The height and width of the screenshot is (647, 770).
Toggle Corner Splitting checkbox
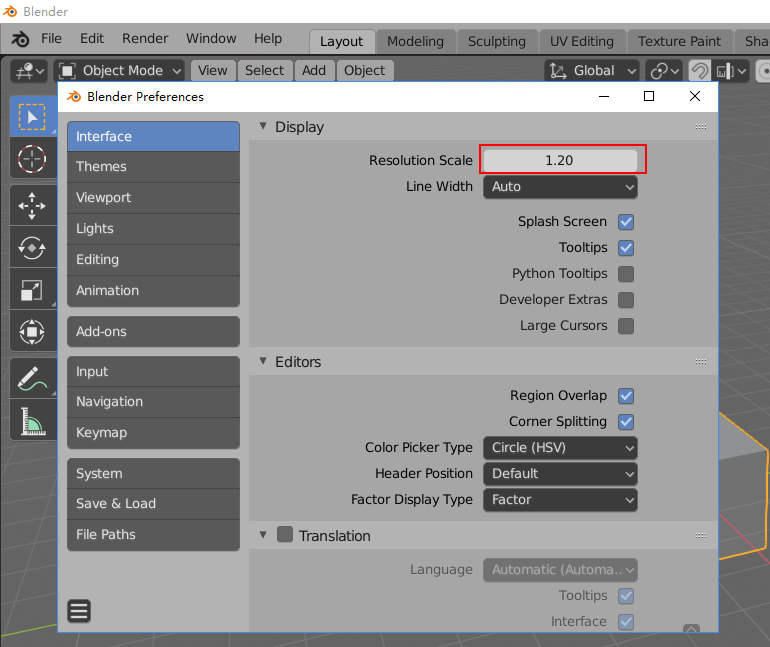[626, 422]
